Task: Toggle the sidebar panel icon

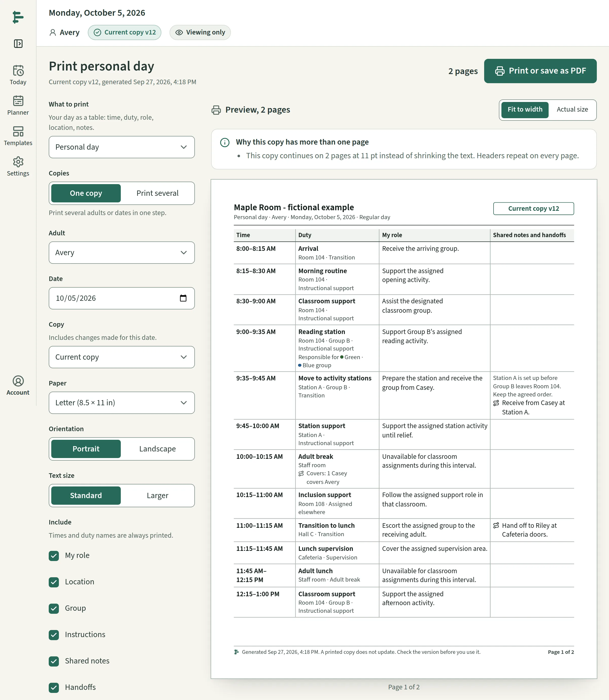Action: 18,43
